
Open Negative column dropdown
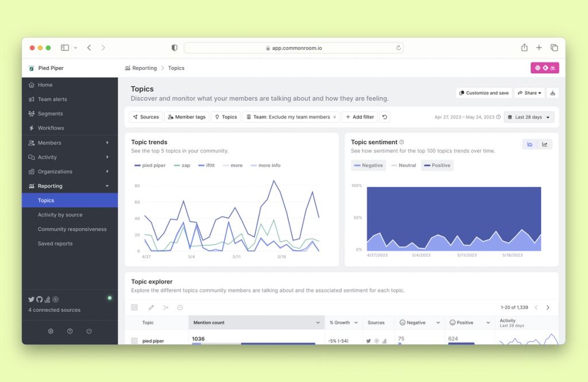[438, 322]
